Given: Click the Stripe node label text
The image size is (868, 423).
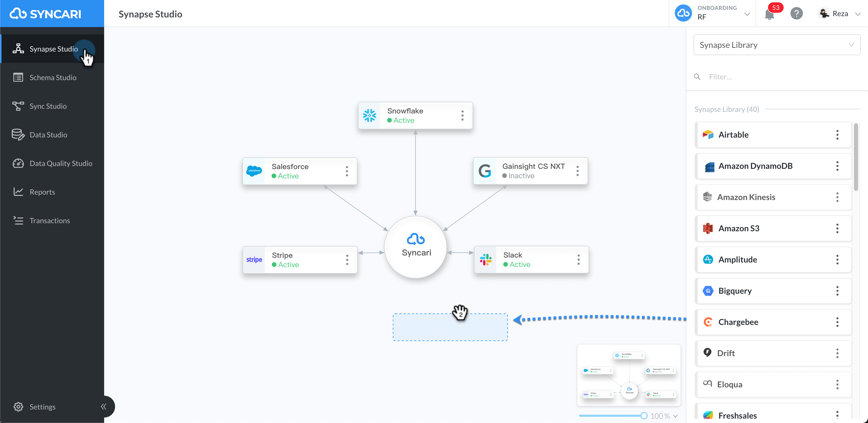Looking at the screenshot, I should tap(282, 255).
